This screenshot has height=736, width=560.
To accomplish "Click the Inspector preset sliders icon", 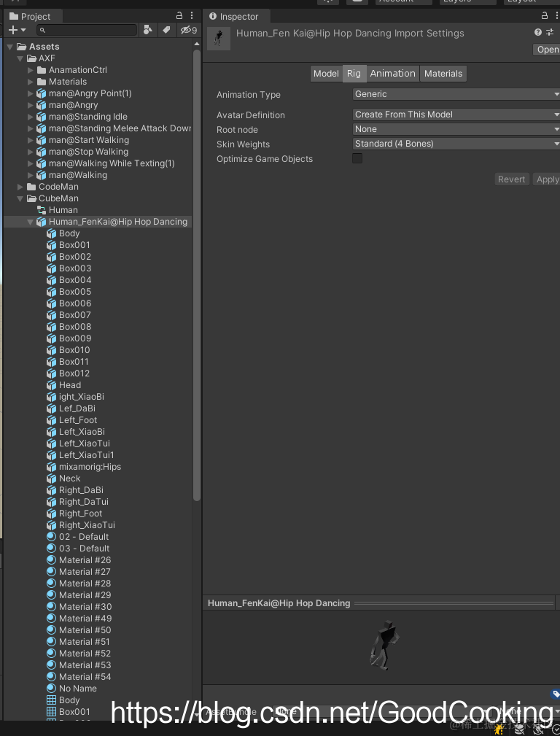I will coord(550,32).
